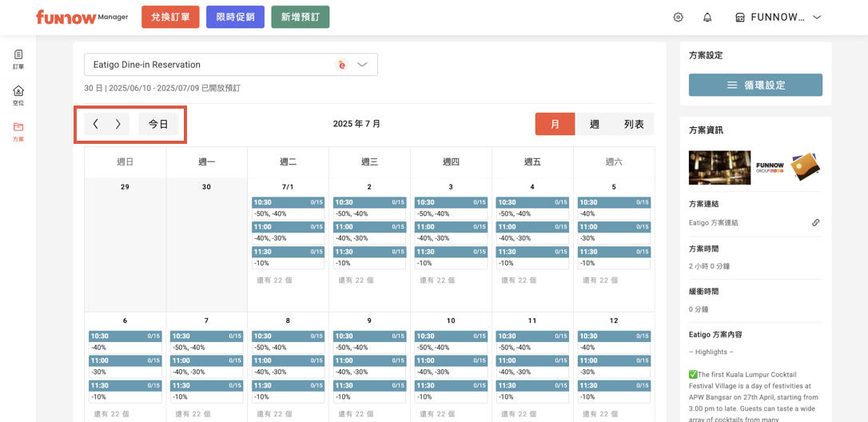Switch calendar to 列表 list view
Viewport: 868px width, 422px height.
634,124
